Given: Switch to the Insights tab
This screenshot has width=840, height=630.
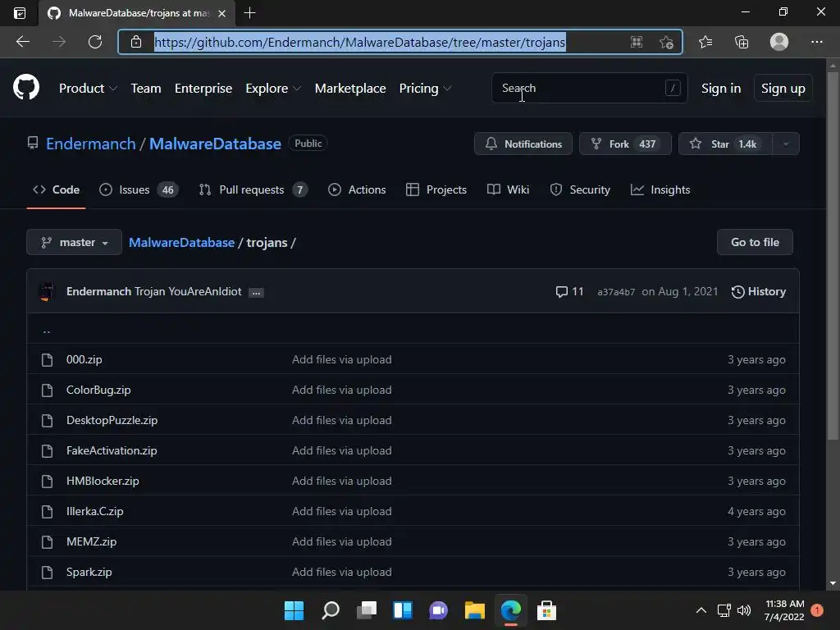Looking at the screenshot, I should (660, 189).
